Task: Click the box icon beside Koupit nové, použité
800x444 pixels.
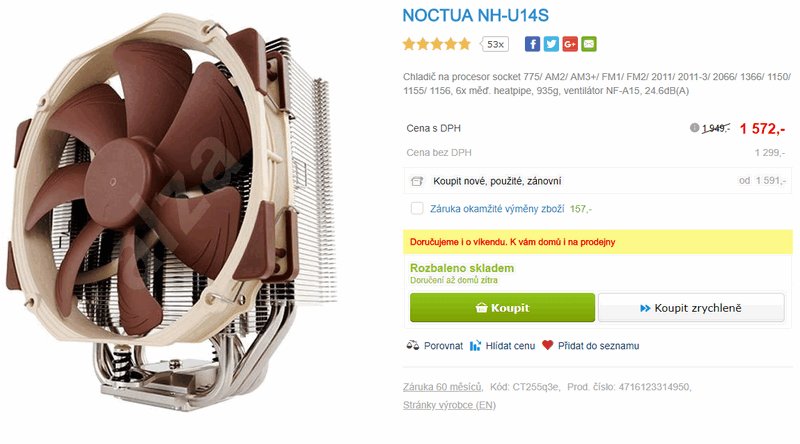Action: 417,181
